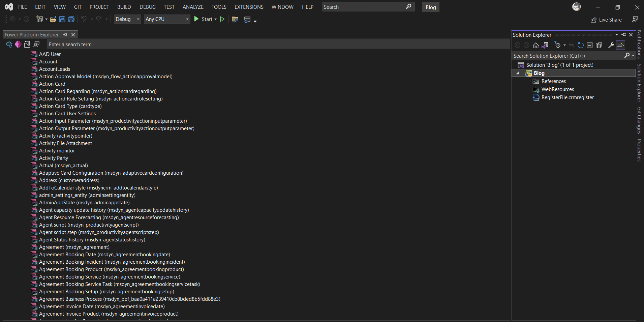The height and width of the screenshot is (322, 644).
Task: Select the References node
Action: [553, 81]
